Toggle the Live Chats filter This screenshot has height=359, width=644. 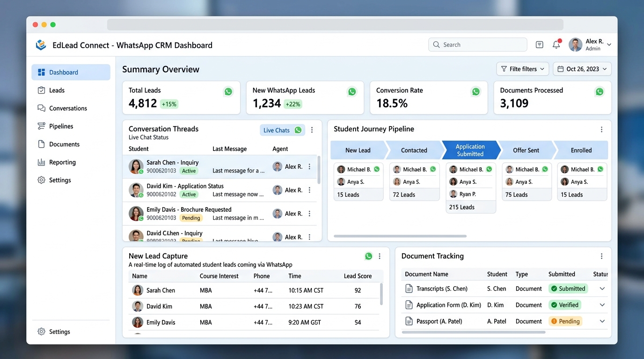point(282,130)
